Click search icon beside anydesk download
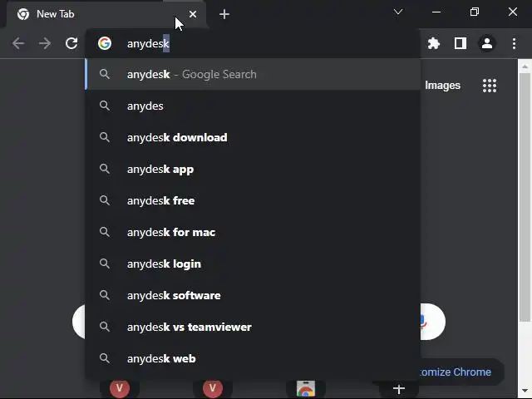The image size is (532, 399). (x=105, y=137)
